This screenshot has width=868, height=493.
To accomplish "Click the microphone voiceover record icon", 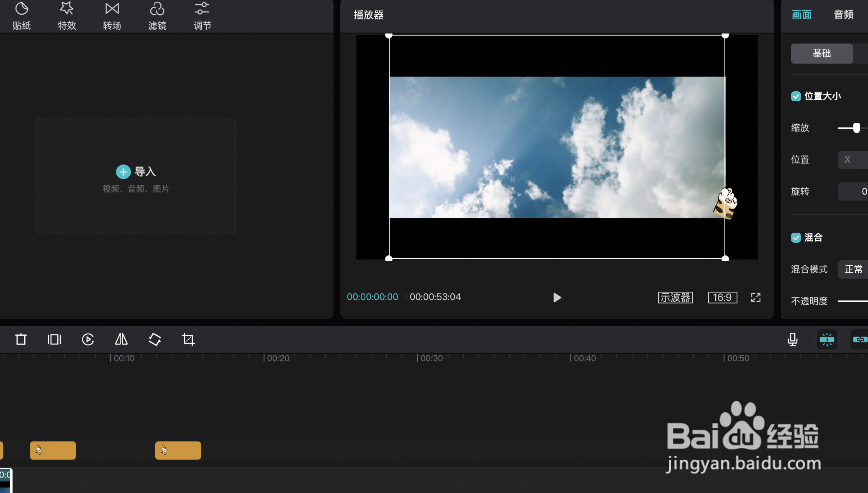I will coord(792,339).
